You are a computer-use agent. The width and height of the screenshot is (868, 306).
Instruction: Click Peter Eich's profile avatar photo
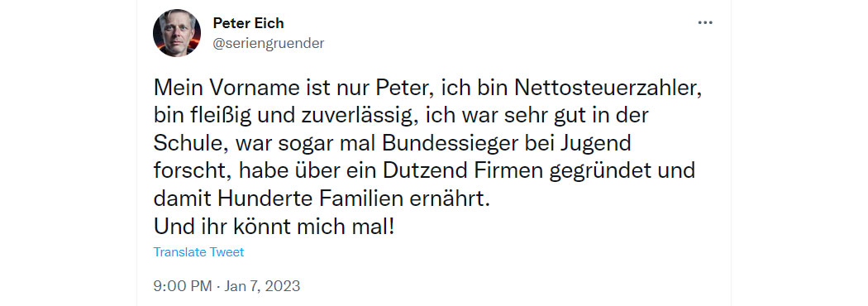[x=177, y=32]
